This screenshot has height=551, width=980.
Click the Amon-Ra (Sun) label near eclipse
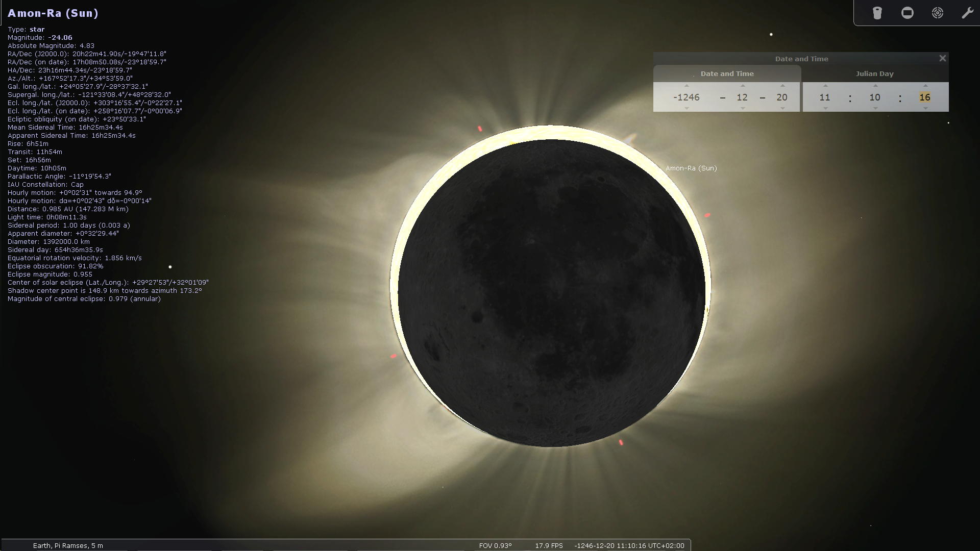click(x=691, y=168)
